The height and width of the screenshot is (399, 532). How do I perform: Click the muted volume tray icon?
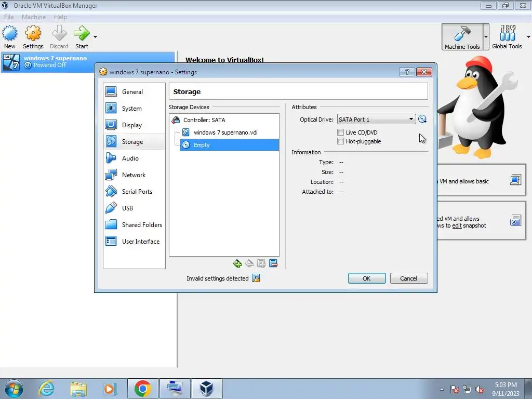pos(480,389)
